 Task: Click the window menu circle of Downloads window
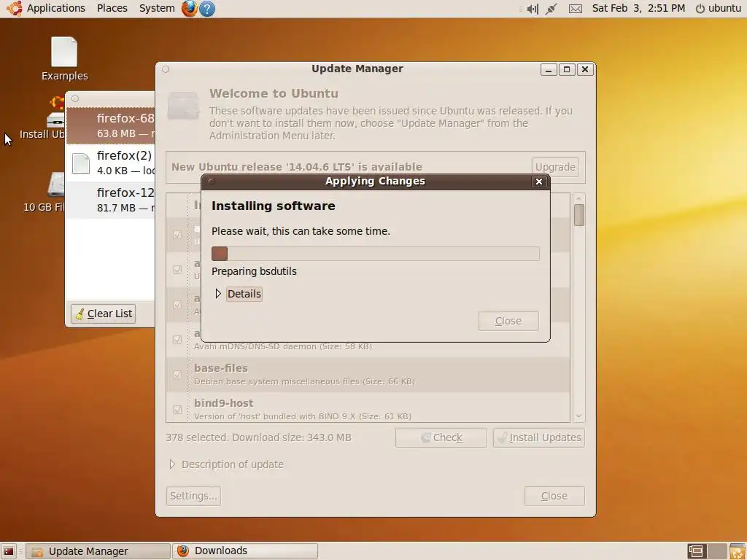click(x=75, y=98)
